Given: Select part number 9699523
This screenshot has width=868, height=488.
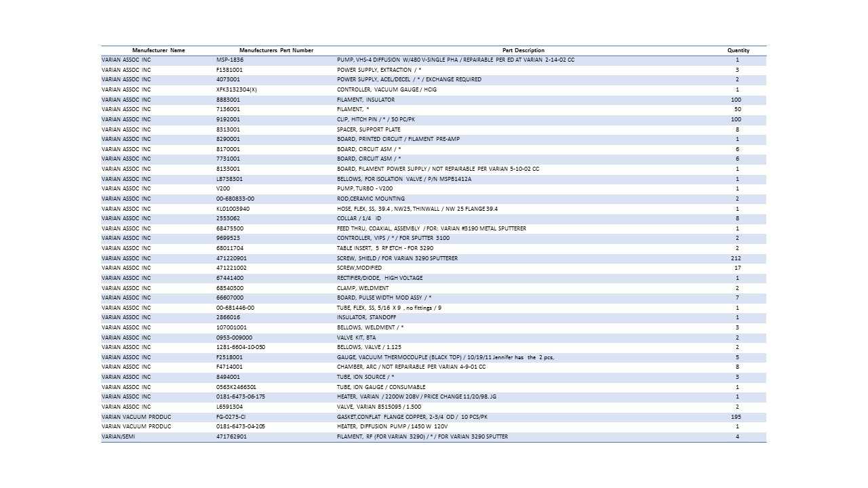Looking at the screenshot, I should tap(228, 238).
